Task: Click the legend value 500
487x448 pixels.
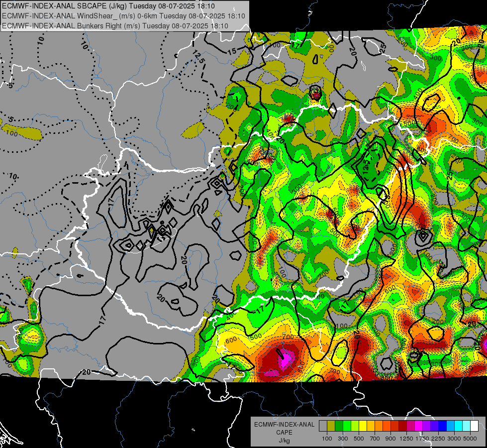Action: coord(359,439)
